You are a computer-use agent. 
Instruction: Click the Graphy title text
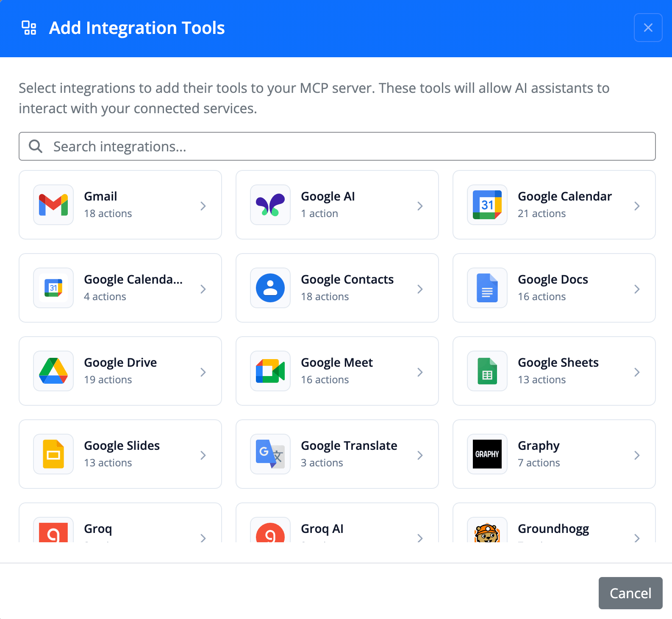[x=539, y=446]
